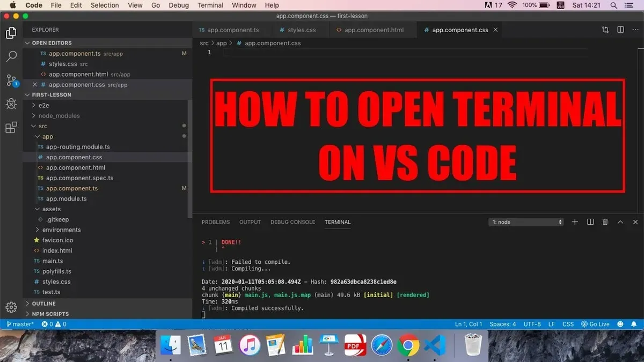Click Ln 1, Col 1 cursor position

[x=469, y=324]
